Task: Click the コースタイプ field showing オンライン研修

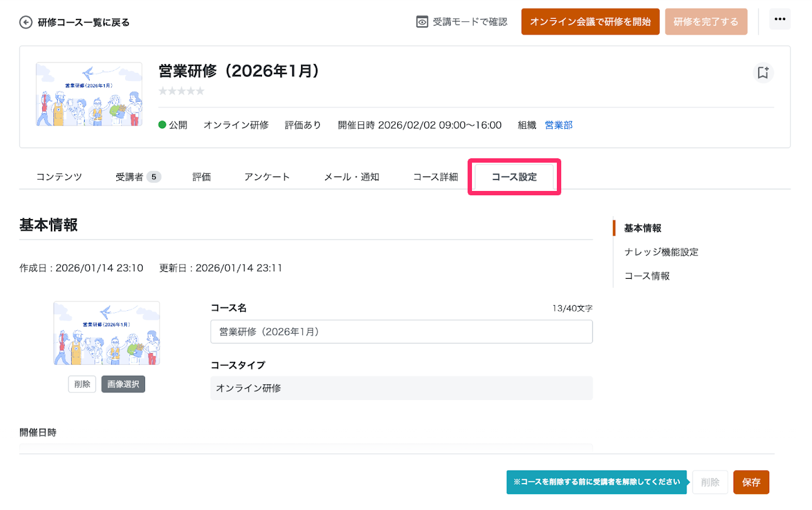Action: 402,388
